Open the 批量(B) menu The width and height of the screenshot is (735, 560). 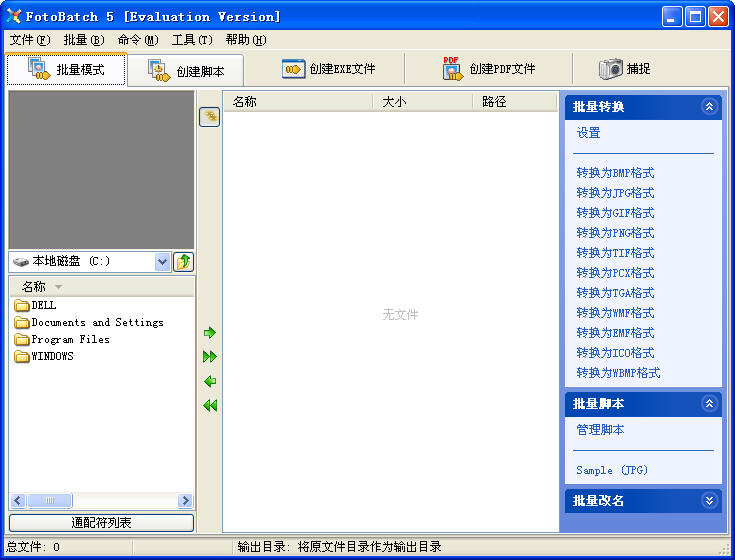point(84,40)
